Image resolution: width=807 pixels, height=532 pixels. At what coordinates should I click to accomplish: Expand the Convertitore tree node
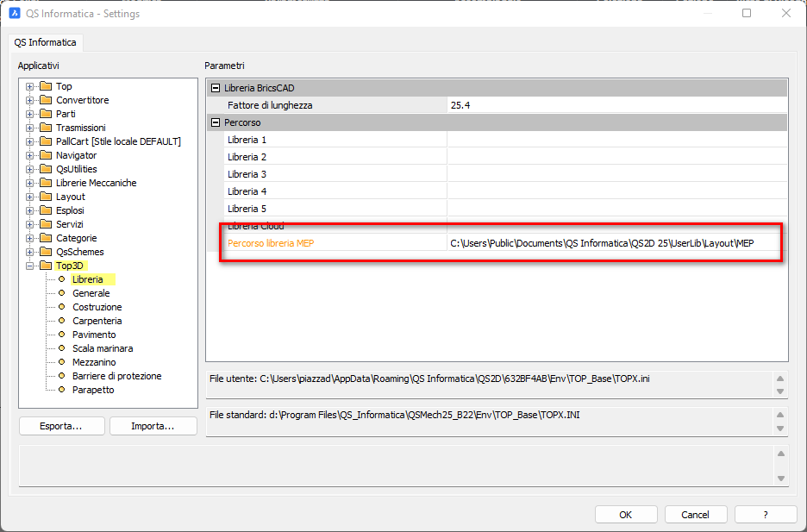[30, 100]
